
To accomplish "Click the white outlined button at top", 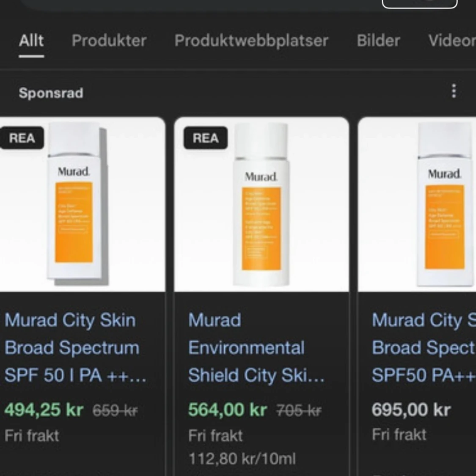I will (x=419, y=3).
